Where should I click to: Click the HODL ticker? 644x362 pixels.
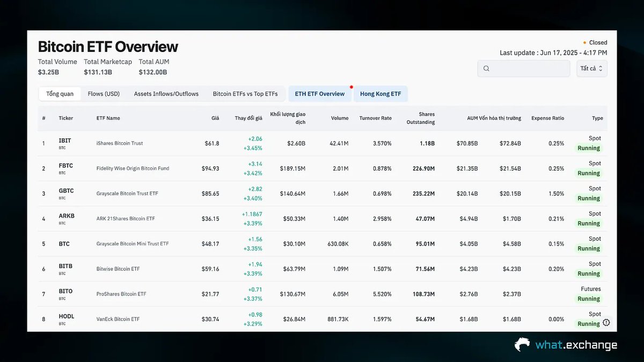[67, 316]
